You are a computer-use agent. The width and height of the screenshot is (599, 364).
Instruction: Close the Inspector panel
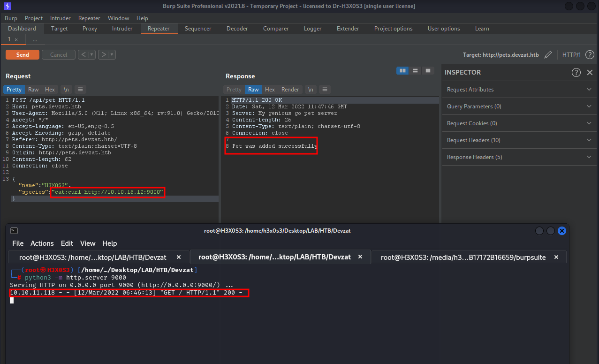click(x=590, y=72)
